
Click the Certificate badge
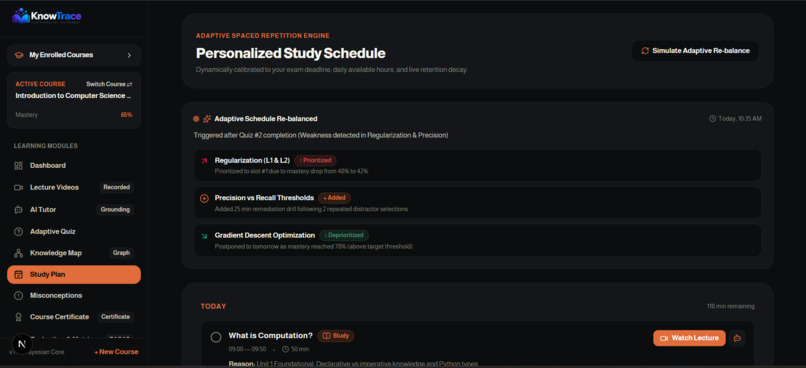115,317
